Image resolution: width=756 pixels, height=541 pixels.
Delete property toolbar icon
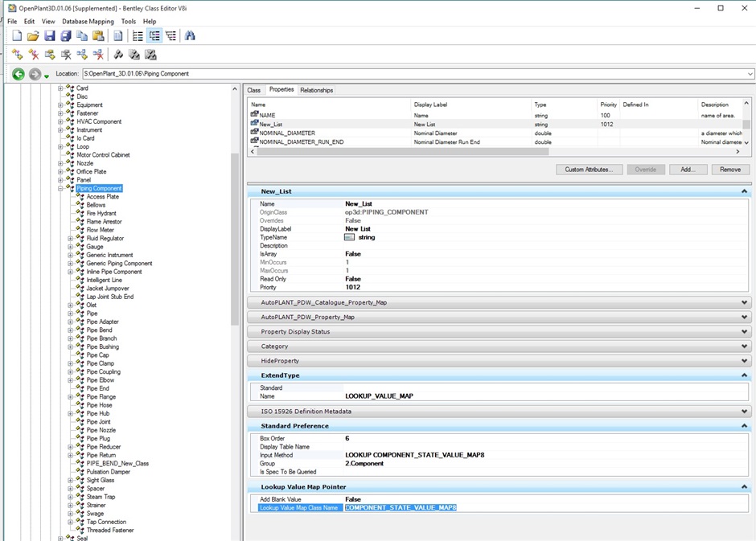66,55
